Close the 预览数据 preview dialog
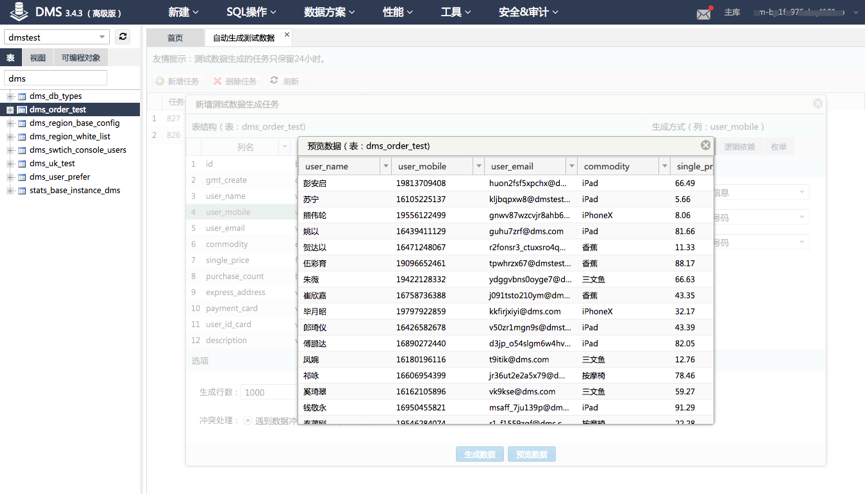 706,145
